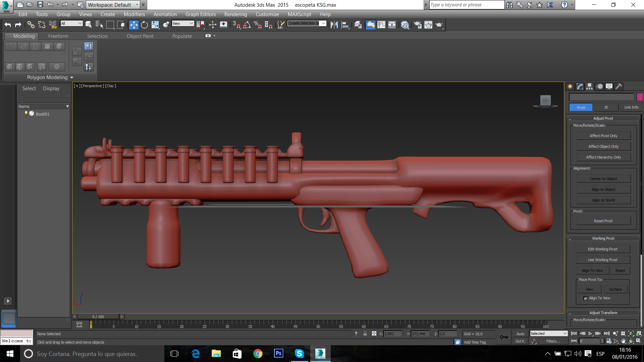Switch to the Modify panel icon
This screenshot has height=362, width=644.
pos(580,86)
